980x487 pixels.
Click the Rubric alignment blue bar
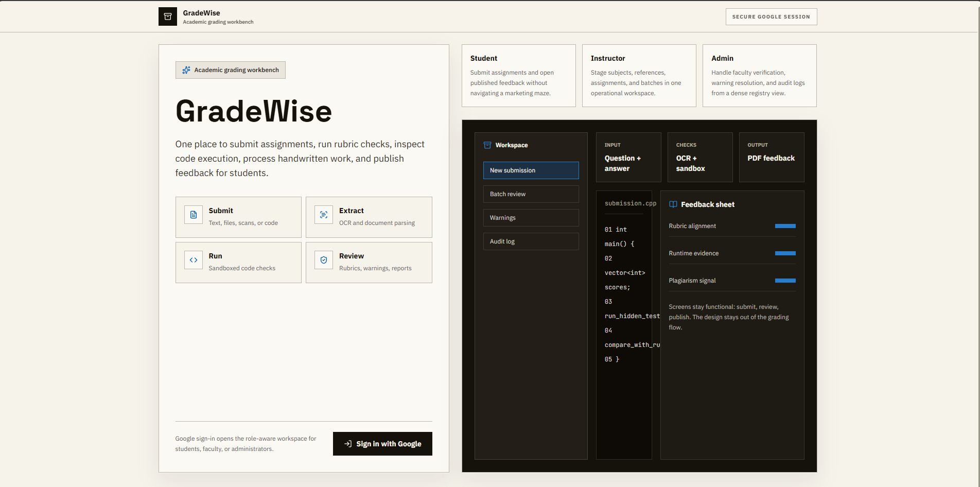[x=785, y=226]
